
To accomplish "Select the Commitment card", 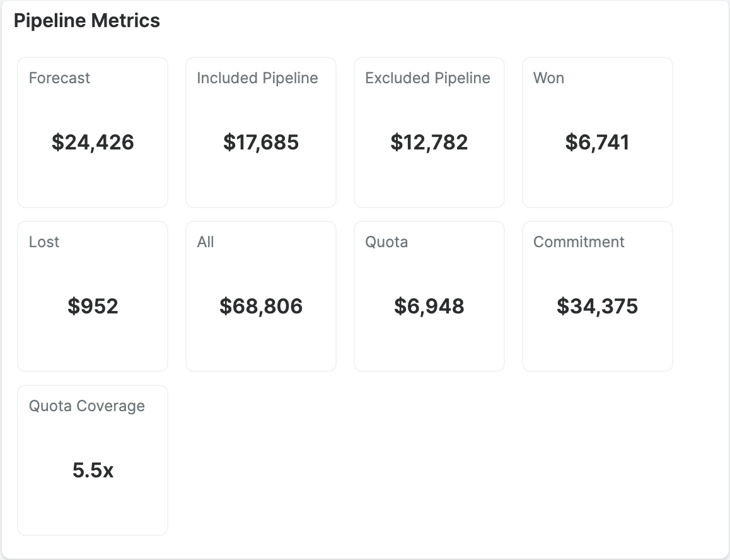I will 597,296.
